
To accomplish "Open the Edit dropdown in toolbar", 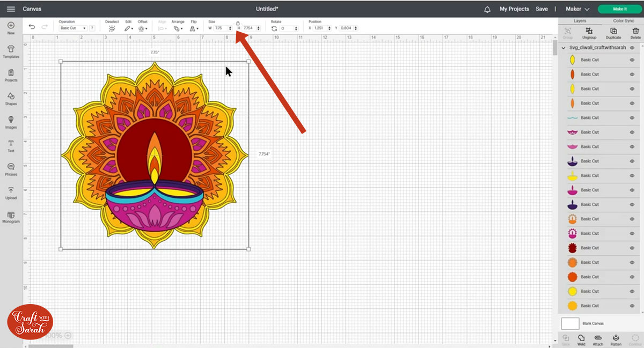I will pyautogui.click(x=129, y=28).
